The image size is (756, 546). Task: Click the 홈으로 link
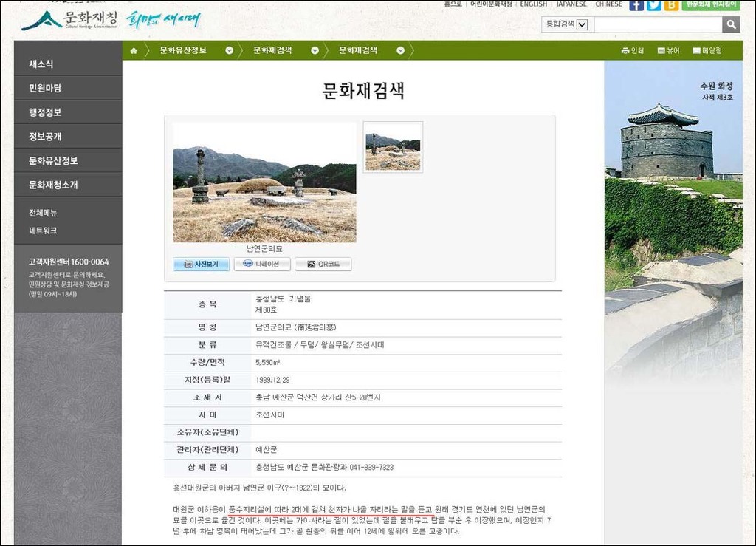click(x=453, y=4)
